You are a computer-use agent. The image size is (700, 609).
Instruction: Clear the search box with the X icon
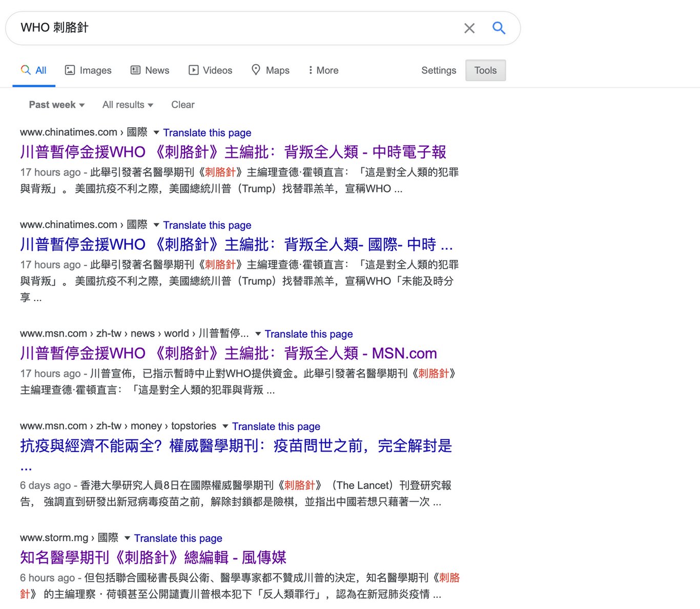[469, 28]
